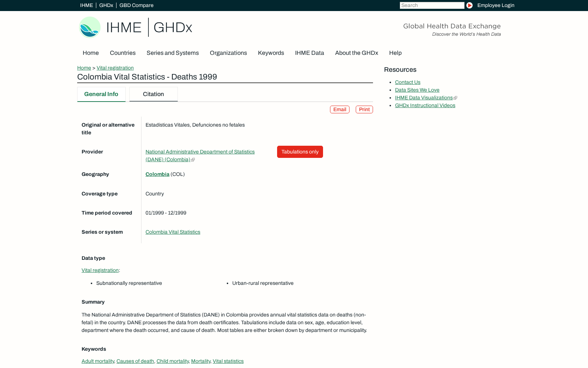588x368 pixels.
Task: Click the Home breadcrumb link
Action: click(x=84, y=68)
